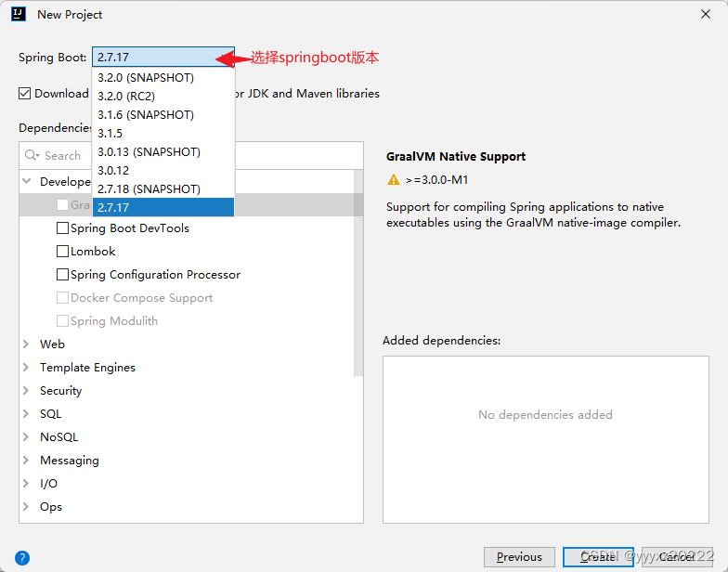Image resolution: width=728 pixels, height=572 pixels.
Task: Check the Spring Modulith checkbox
Action: click(62, 321)
